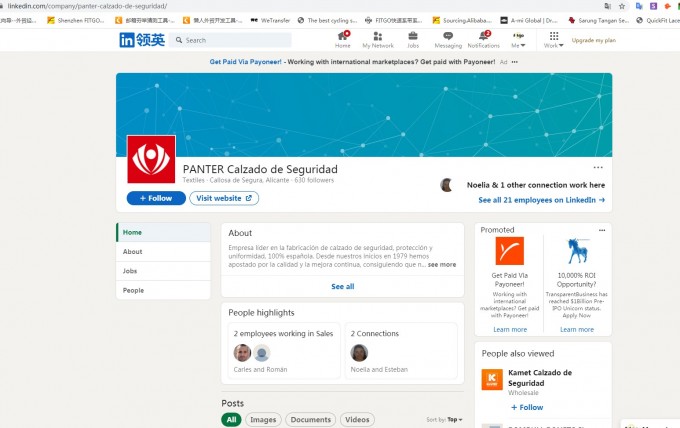
Task: Select the People tab in left sidebar
Action: tap(163, 290)
